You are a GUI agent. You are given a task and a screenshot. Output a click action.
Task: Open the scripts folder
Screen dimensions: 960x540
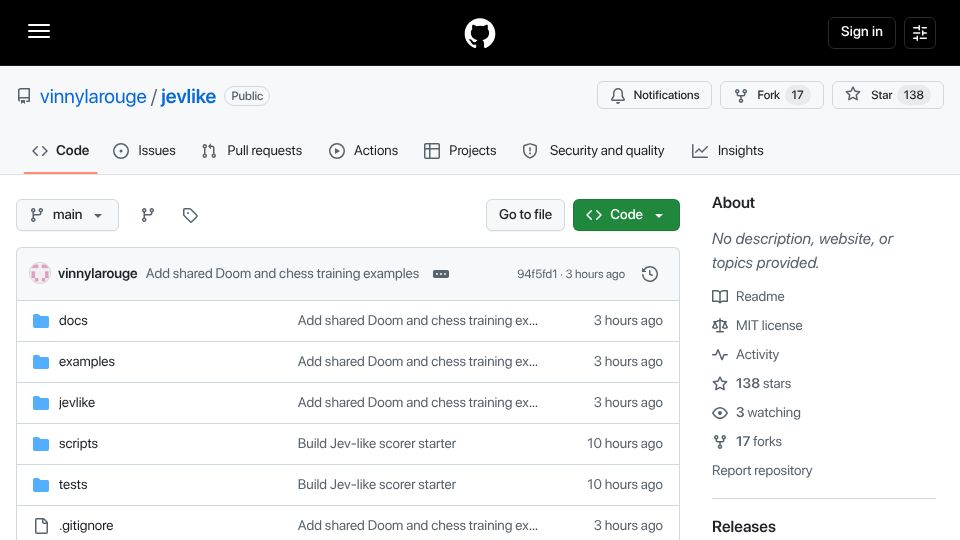click(78, 444)
